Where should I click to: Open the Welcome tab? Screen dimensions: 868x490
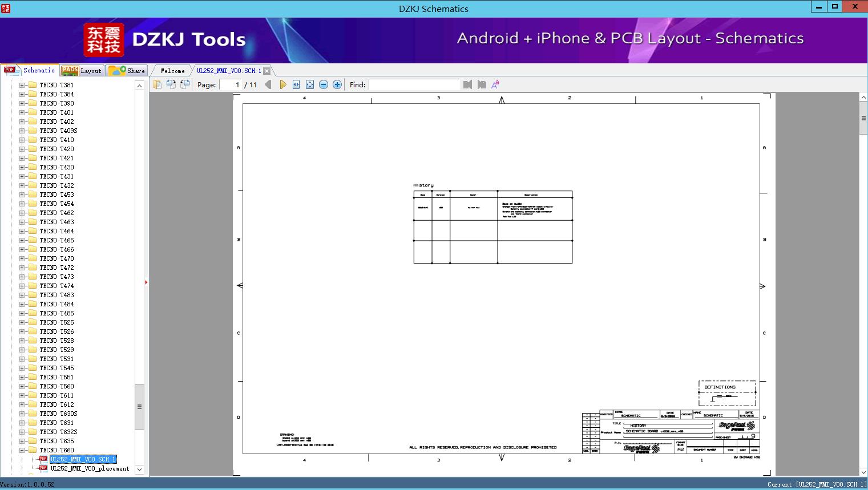(x=172, y=71)
